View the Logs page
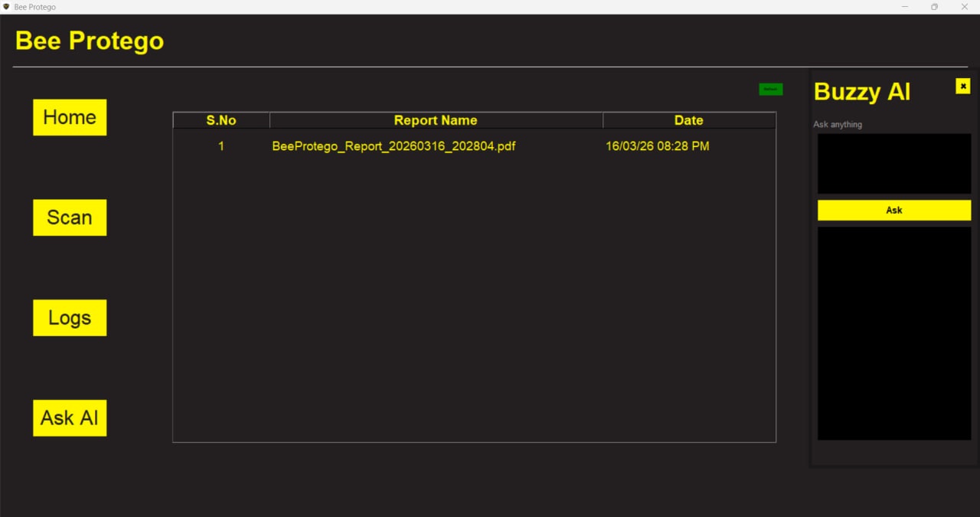Image resolution: width=980 pixels, height=517 pixels. (x=70, y=317)
